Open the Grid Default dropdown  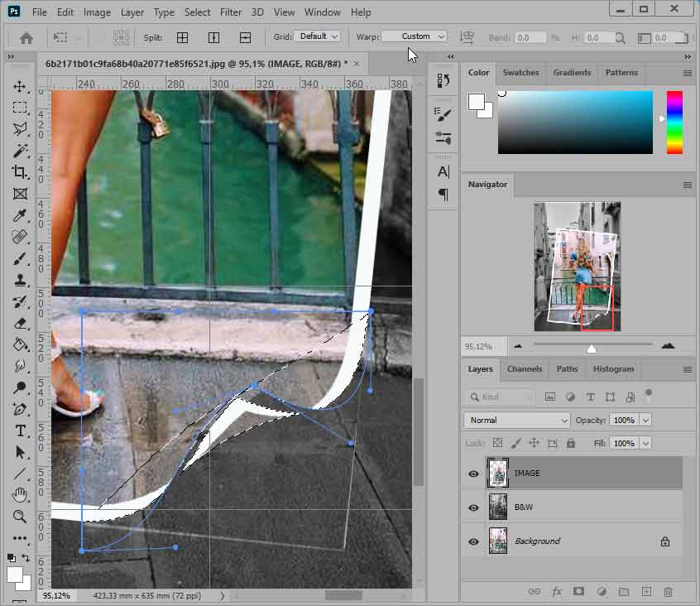[318, 36]
